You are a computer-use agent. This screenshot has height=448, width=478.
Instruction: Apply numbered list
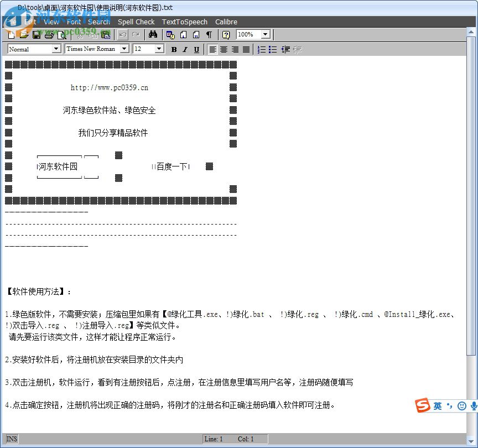point(261,49)
